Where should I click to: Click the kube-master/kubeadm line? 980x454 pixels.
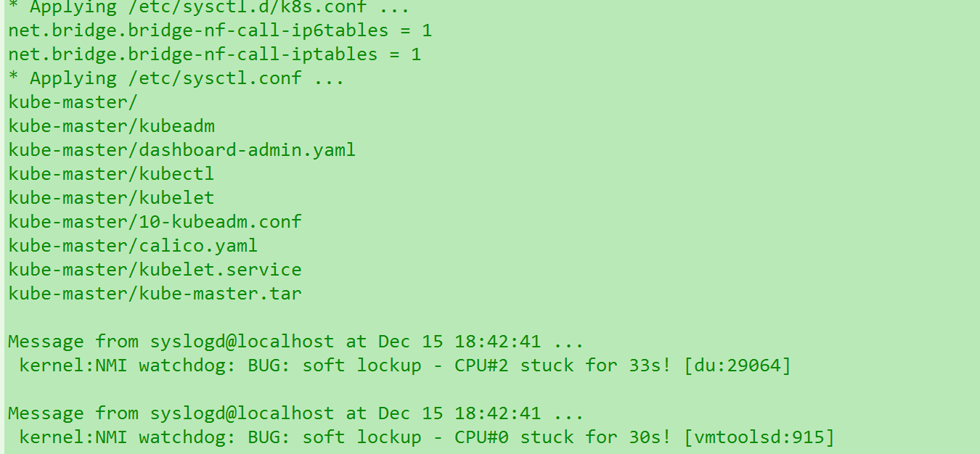[x=112, y=126]
